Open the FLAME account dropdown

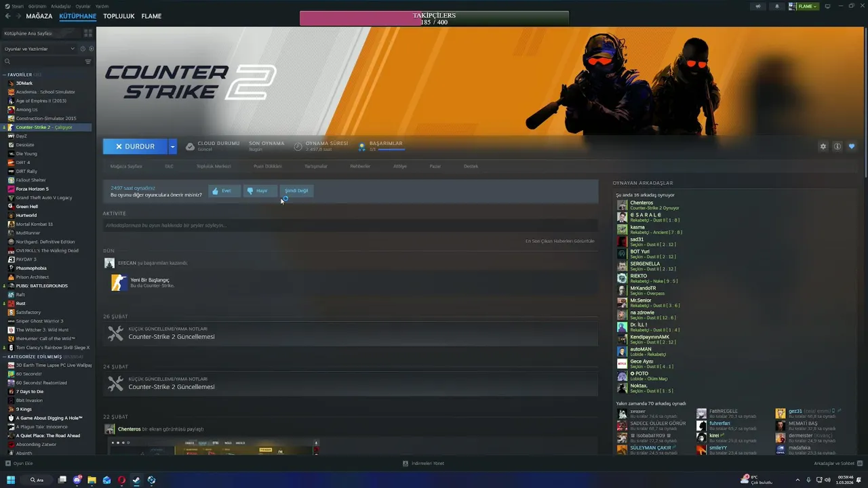click(x=804, y=6)
